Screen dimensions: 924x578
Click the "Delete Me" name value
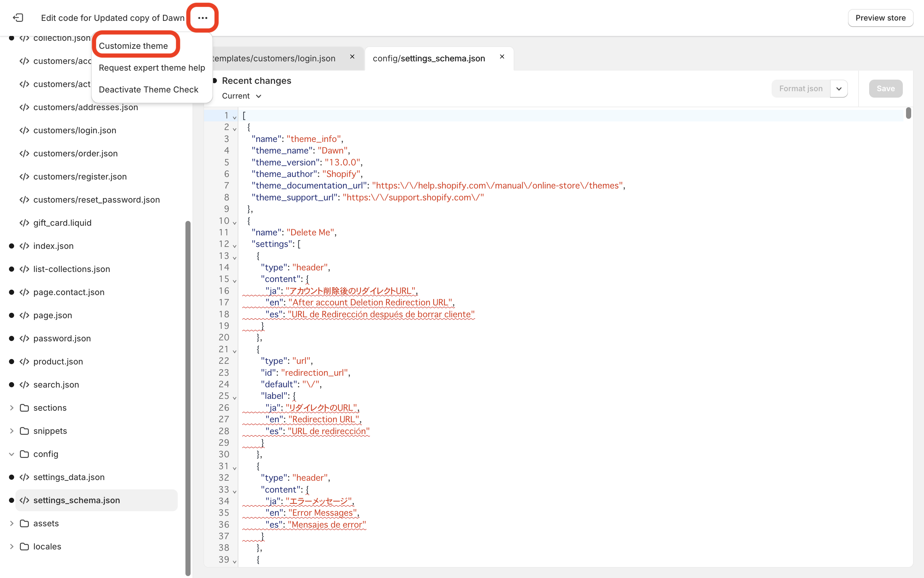pyautogui.click(x=311, y=232)
